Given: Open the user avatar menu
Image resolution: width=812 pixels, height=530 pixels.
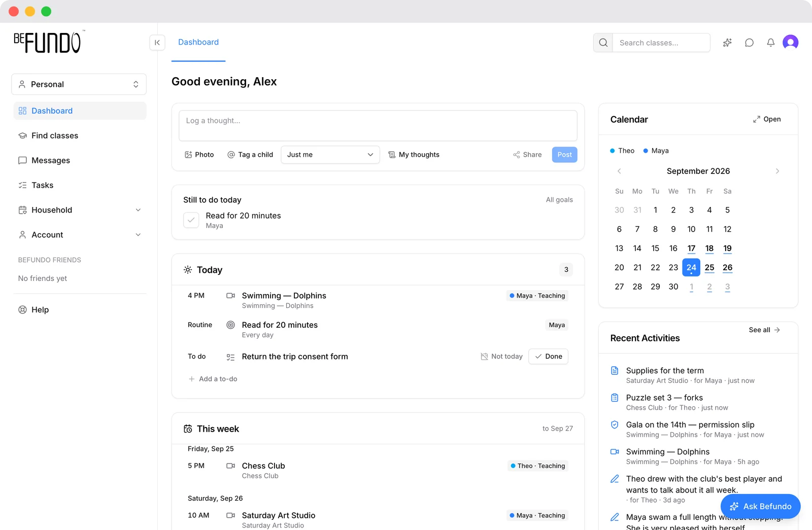Looking at the screenshot, I should coord(790,43).
